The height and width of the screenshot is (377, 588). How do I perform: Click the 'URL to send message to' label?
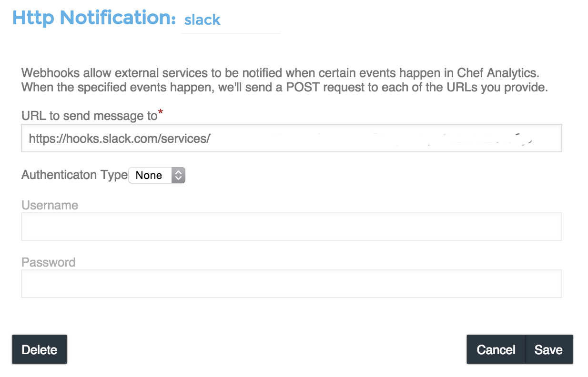tap(89, 116)
